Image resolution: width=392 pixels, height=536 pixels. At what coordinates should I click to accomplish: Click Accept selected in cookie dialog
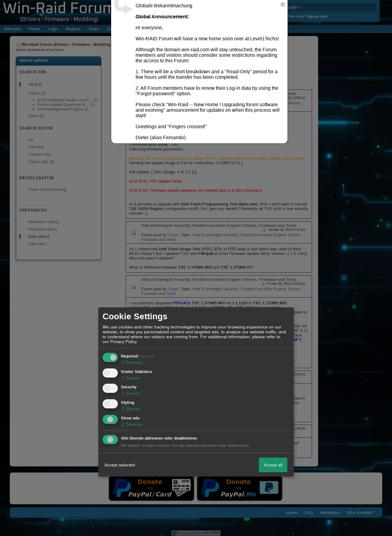coord(120,465)
